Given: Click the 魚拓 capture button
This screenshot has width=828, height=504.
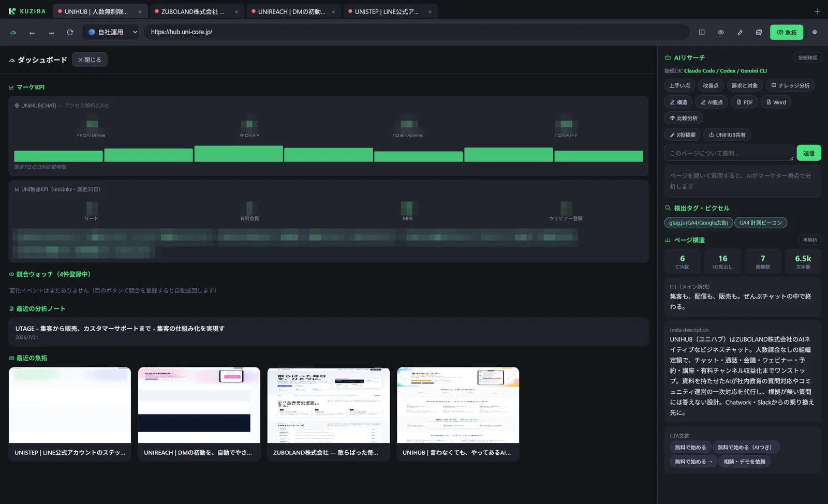Looking at the screenshot, I should click(x=787, y=32).
